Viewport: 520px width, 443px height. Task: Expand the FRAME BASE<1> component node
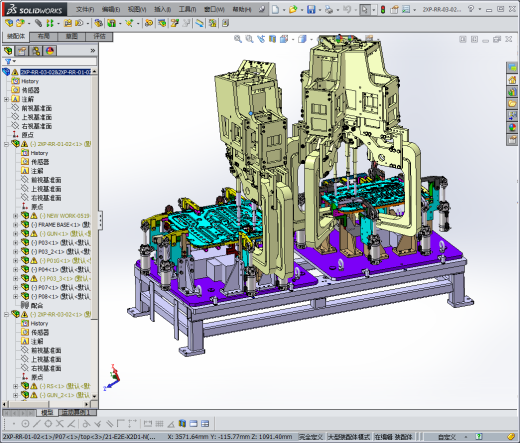click(15, 225)
